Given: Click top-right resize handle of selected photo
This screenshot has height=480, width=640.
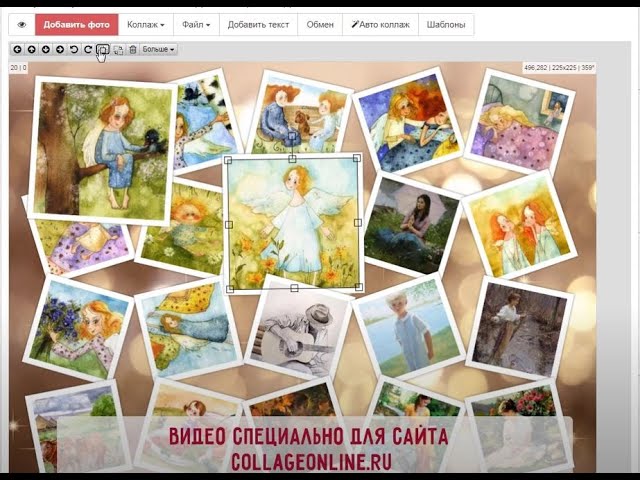Looking at the screenshot, I should (356, 158).
